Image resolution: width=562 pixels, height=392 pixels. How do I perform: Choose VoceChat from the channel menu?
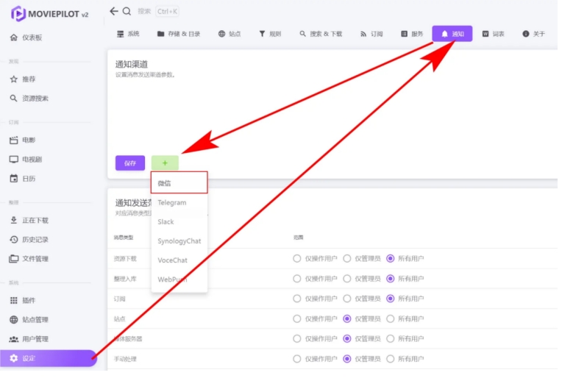click(179, 260)
